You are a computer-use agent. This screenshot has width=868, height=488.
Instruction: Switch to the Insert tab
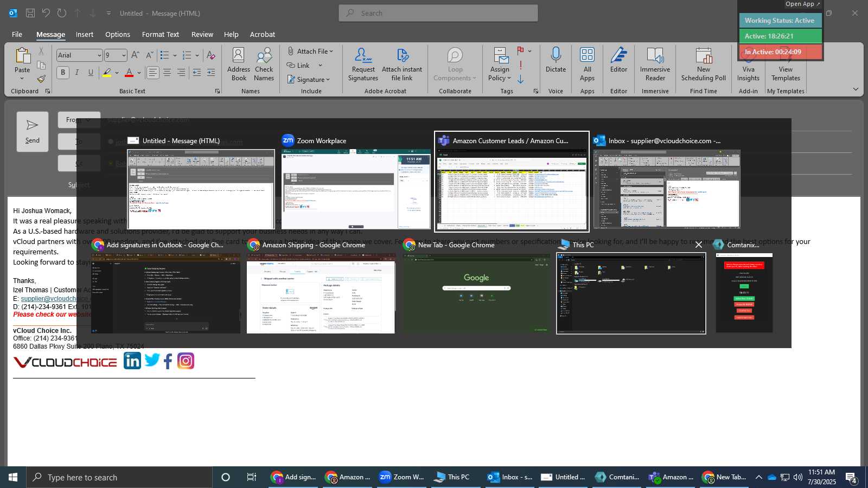(84, 34)
